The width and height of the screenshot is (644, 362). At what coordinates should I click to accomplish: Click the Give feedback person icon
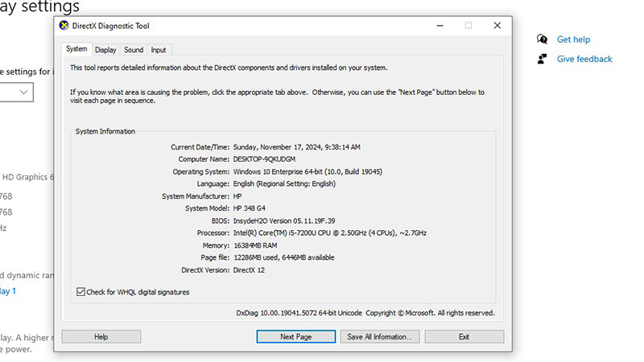coord(542,59)
